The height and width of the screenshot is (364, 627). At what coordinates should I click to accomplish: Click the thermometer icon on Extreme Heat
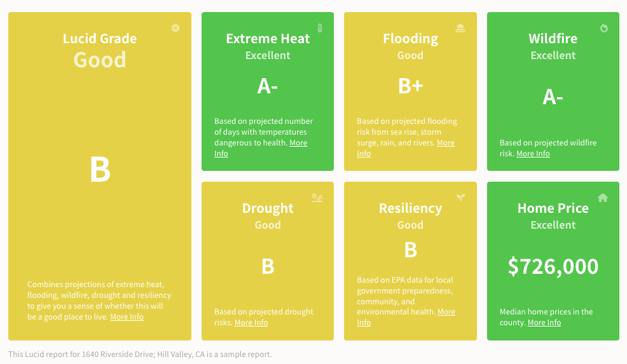(x=319, y=28)
